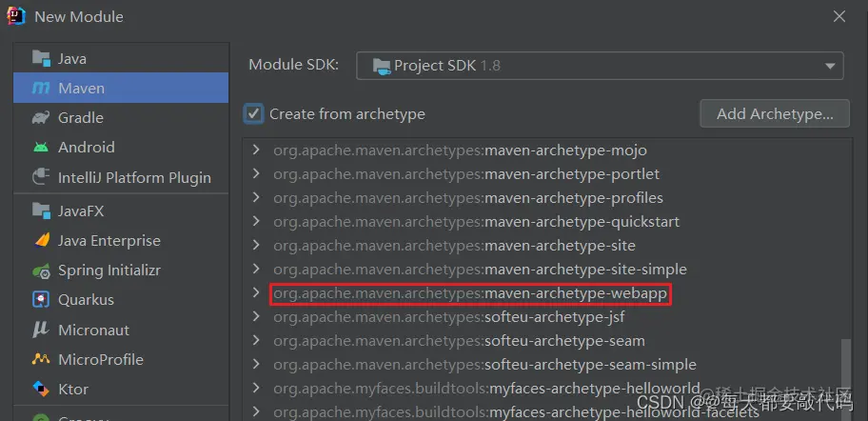Expand myfaces-archetype-helloworld node

[x=255, y=388]
